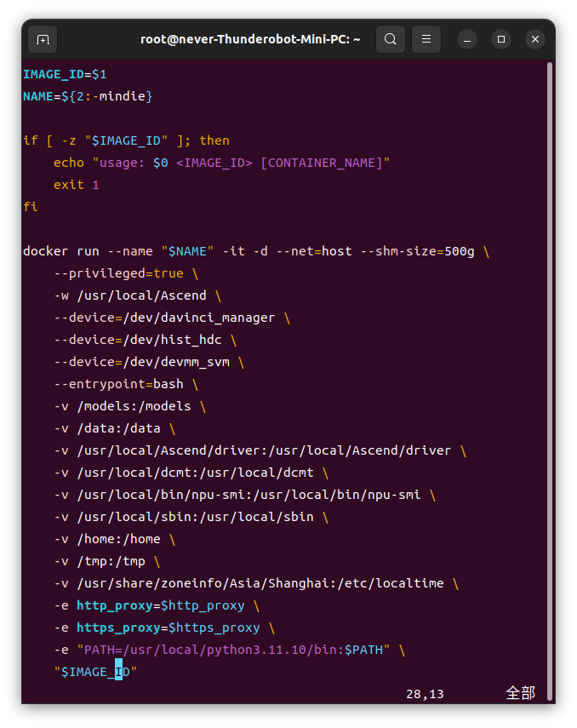Place cursor on IMAGE_ID=$1 line

pyautogui.click(x=65, y=74)
